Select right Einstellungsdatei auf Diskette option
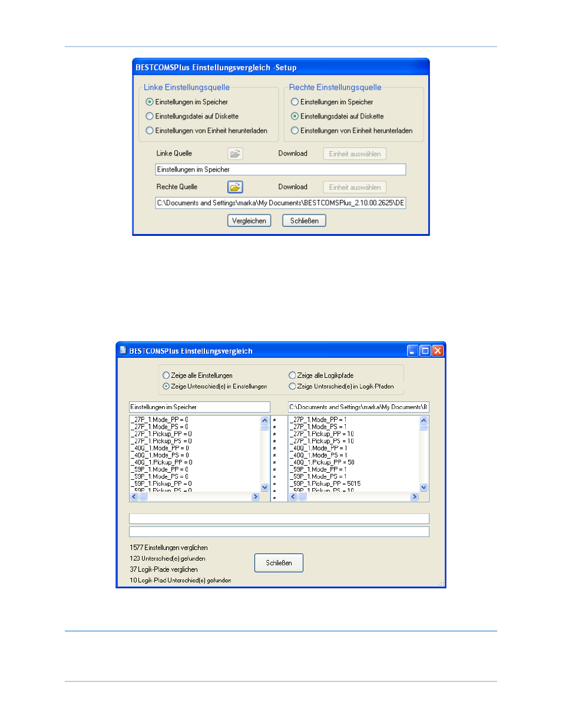The image size is (562, 728). pos(337,116)
